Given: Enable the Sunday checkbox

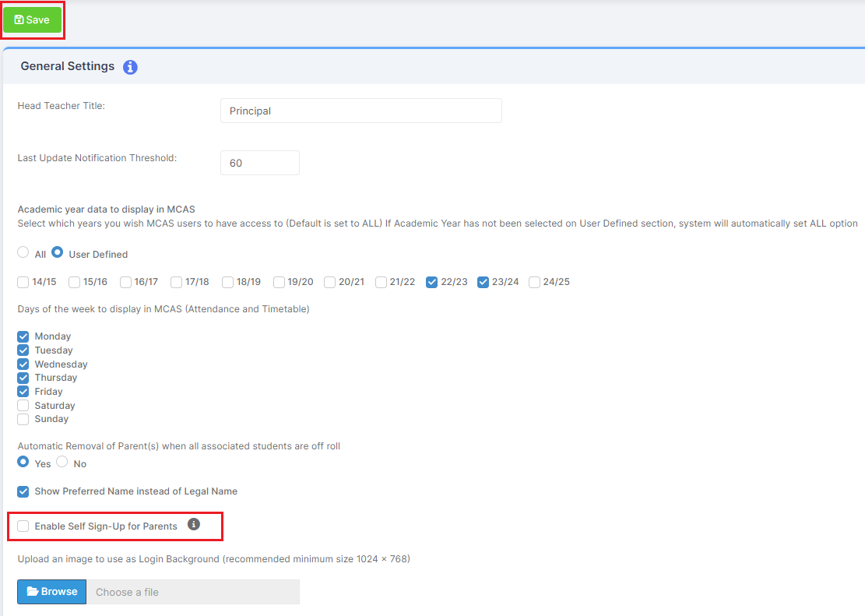Looking at the screenshot, I should pos(23,419).
